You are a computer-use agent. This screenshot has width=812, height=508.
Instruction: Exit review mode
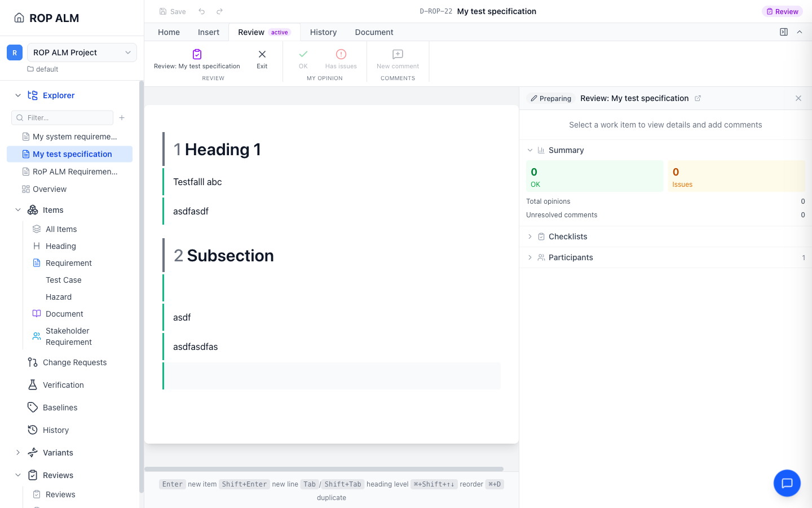point(262,59)
